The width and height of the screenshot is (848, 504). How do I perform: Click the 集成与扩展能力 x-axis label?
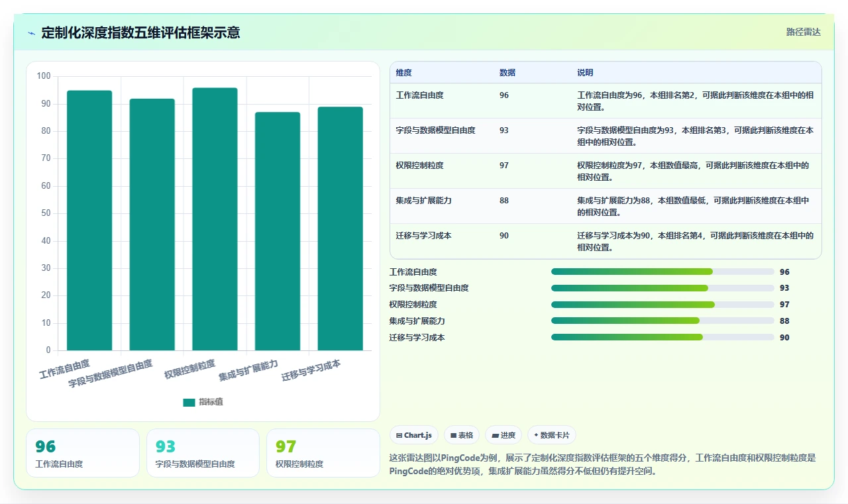click(x=248, y=371)
